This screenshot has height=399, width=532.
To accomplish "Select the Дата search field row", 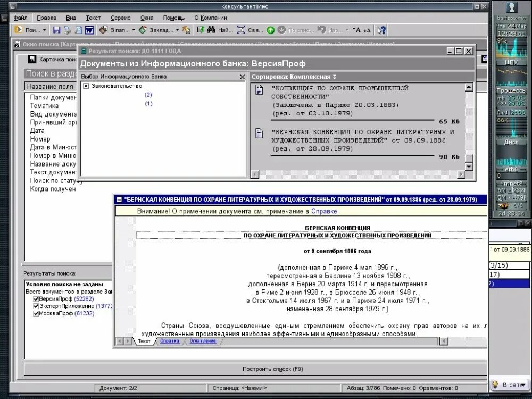I will click(x=37, y=131).
